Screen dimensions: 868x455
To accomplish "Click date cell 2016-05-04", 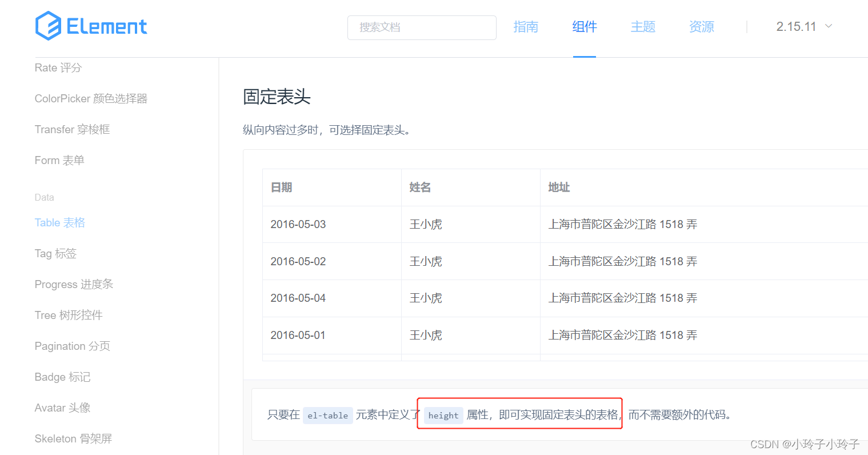I will click(298, 298).
